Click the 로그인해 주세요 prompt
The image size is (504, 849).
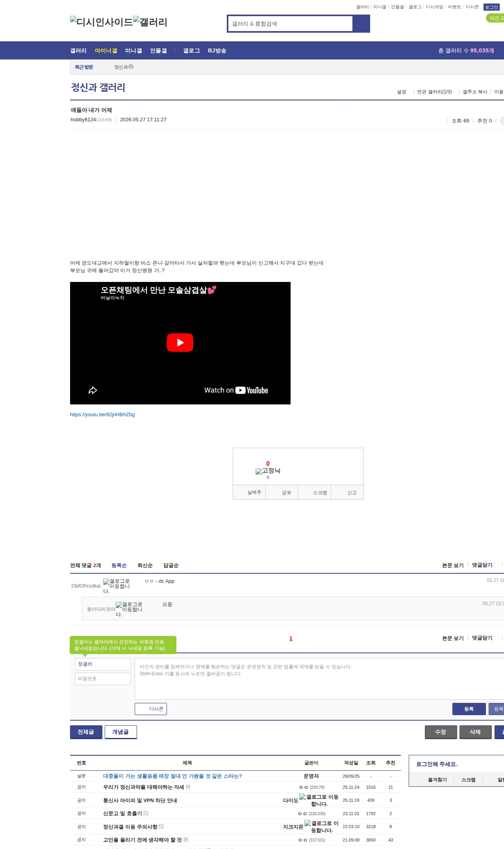tap(437, 764)
